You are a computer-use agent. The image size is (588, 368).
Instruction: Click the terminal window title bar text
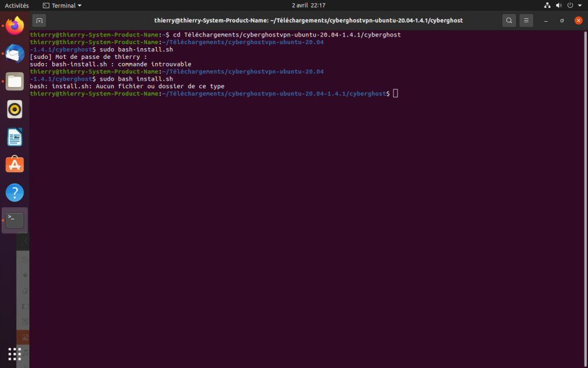(308, 20)
